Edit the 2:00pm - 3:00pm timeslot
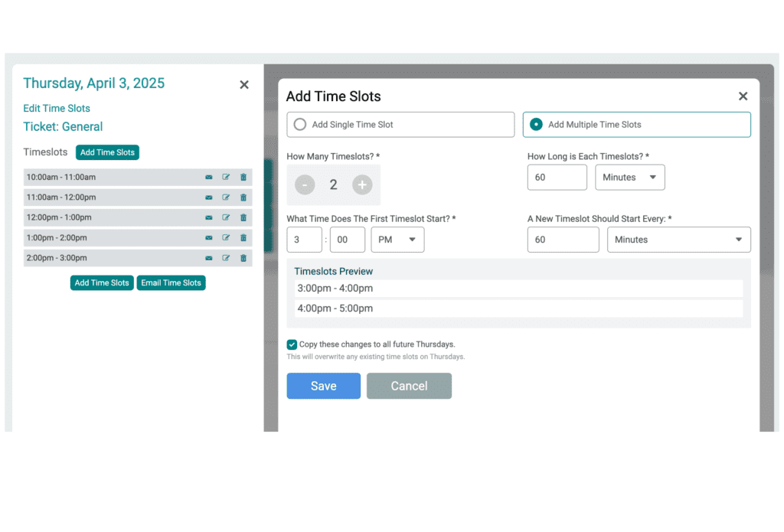The image size is (784, 532). 226,258
